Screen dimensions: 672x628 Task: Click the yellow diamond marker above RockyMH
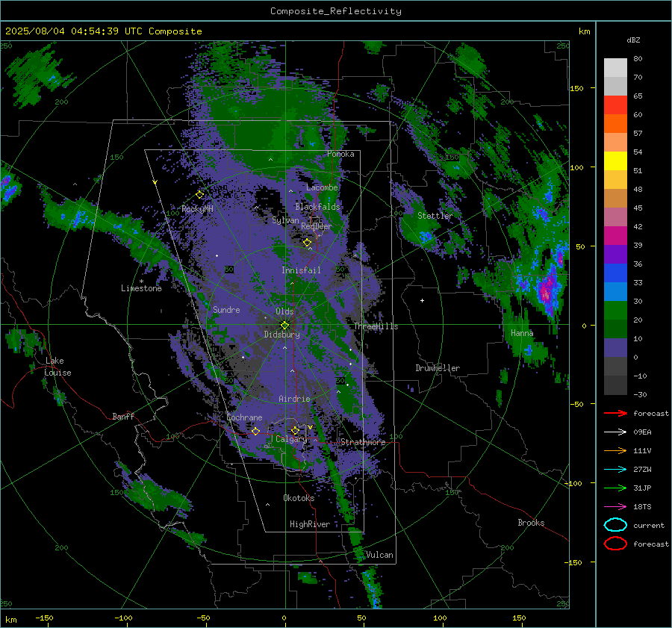199,195
